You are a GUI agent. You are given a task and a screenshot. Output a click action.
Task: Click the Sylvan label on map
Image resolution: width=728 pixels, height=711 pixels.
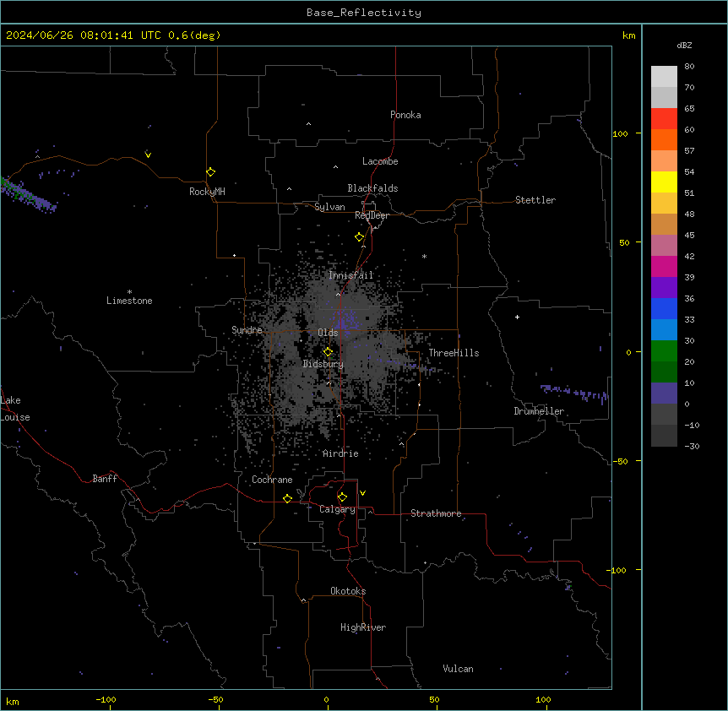click(329, 207)
